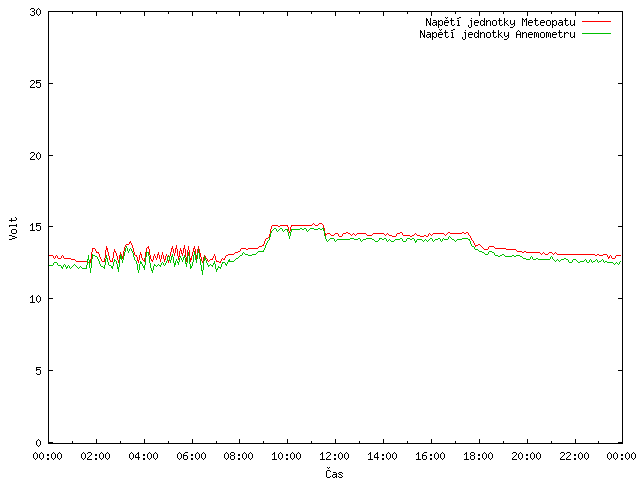The width and height of the screenshot is (640, 480).
Task: Click the x-axis tick label 20:00
Action: coord(527,456)
